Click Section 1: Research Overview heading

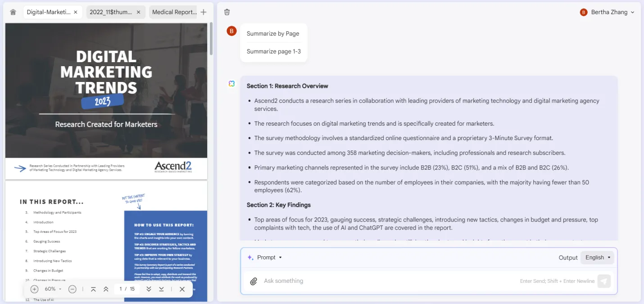pyautogui.click(x=287, y=86)
